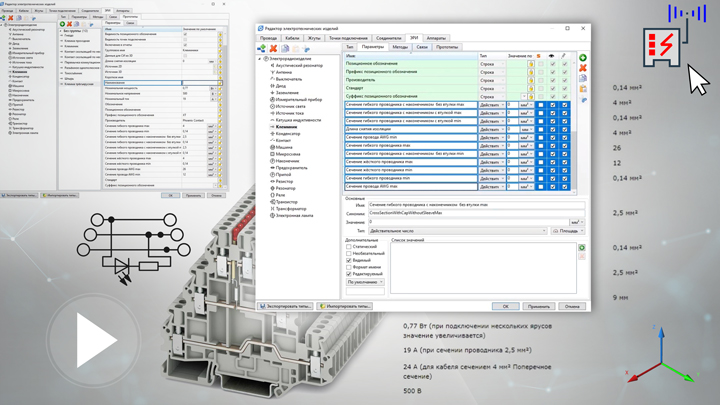Select Клеммник in front dialog tree

click(287, 127)
